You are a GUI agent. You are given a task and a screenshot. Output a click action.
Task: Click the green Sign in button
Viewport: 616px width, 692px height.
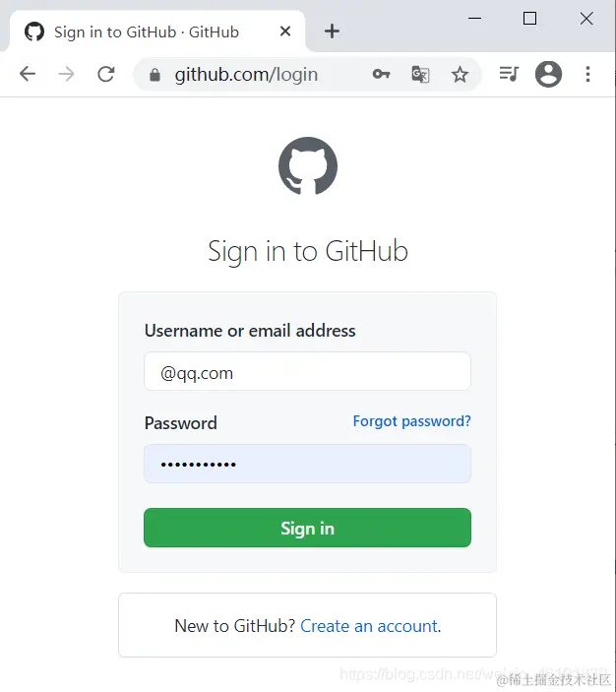point(308,528)
